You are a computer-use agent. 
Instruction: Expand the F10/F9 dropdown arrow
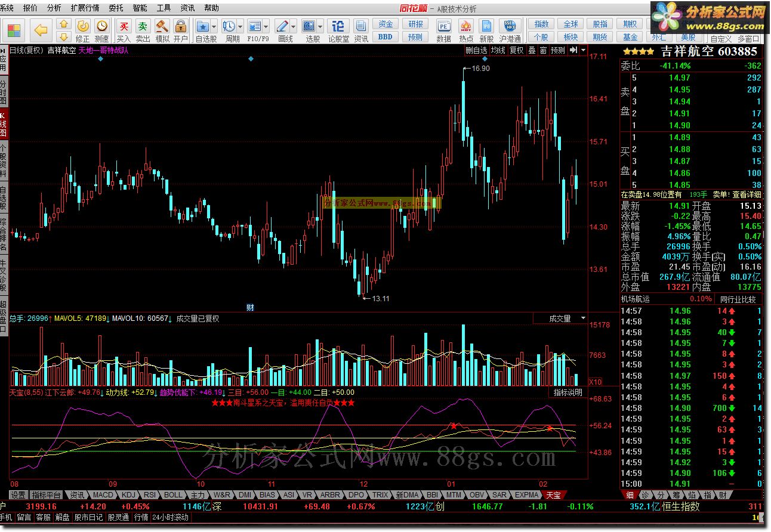coord(266,26)
